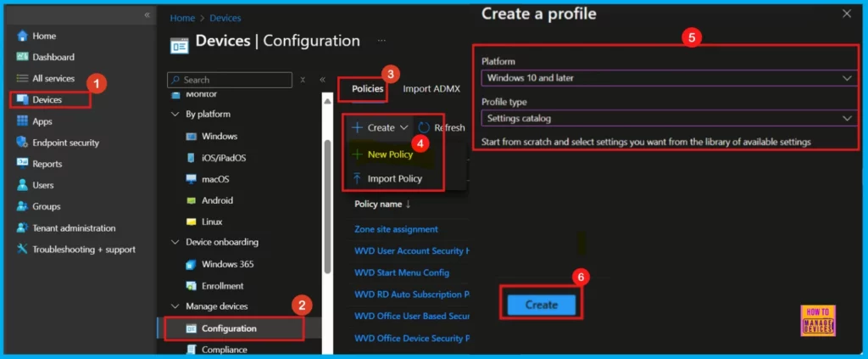
Task: Click the submenu scrollbar up arrow
Action: tap(327, 101)
